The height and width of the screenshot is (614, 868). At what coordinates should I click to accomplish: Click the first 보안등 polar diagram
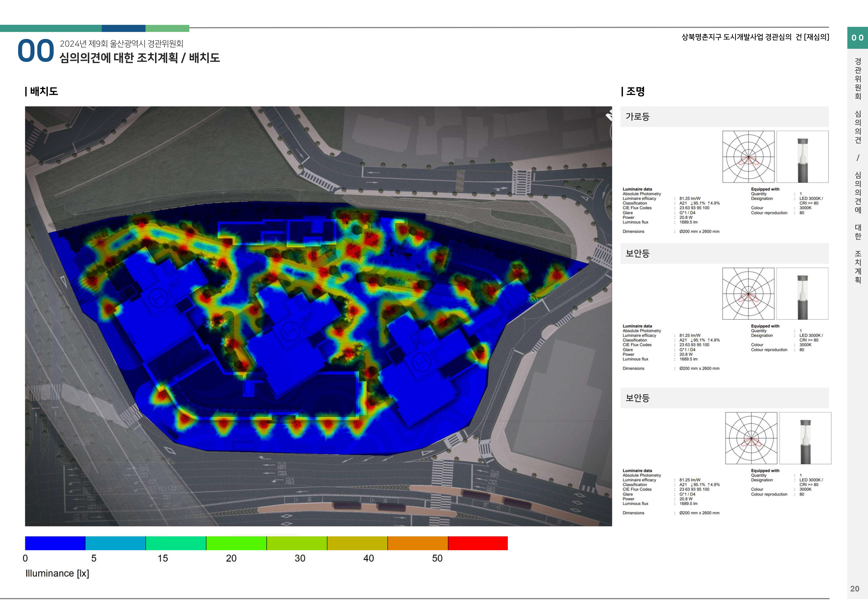pyautogui.click(x=748, y=294)
